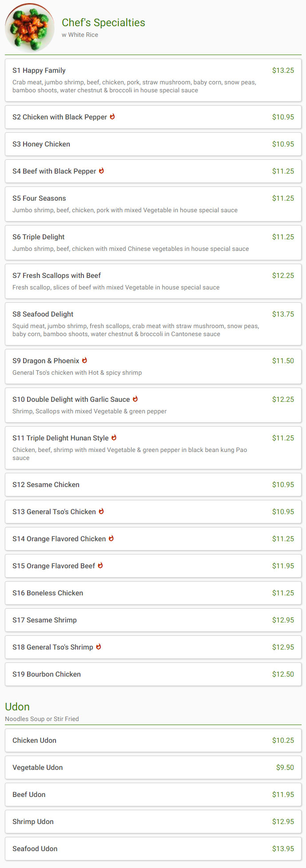
Task: Choose Seafood Udon
Action: [153, 849]
